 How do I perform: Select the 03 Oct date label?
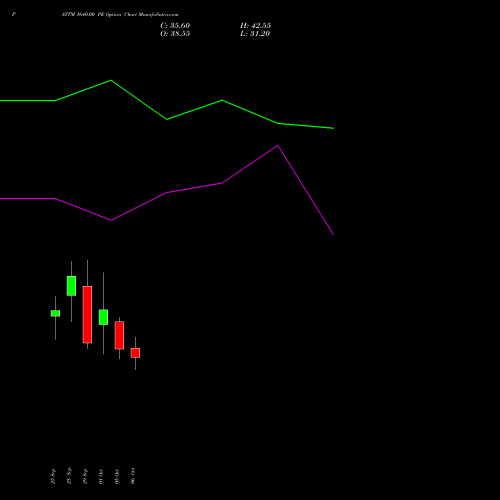(117, 477)
